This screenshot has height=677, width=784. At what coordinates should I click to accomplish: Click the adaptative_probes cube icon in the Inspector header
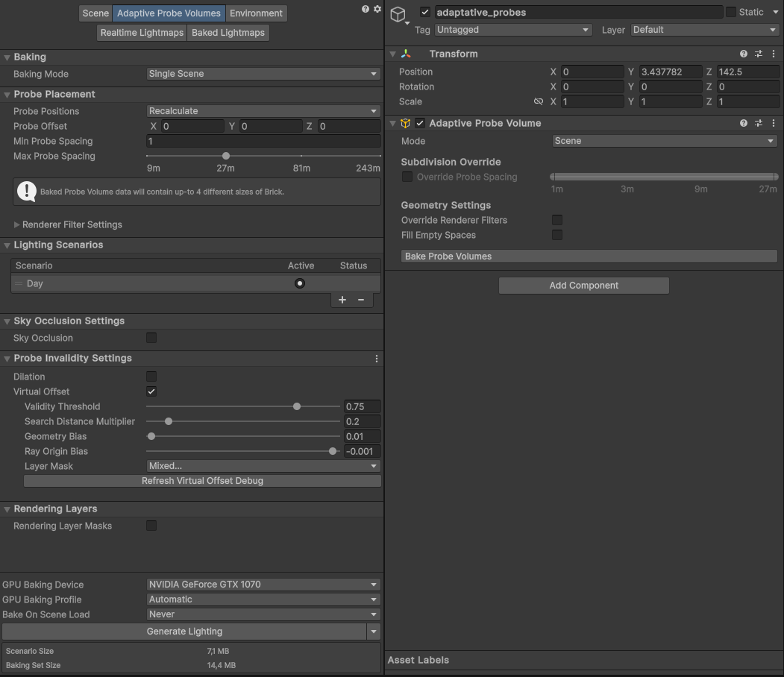[x=398, y=14]
